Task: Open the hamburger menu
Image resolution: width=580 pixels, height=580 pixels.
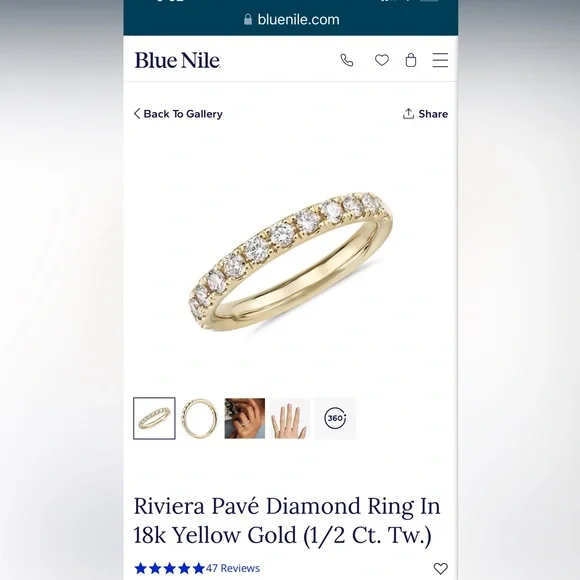Action: 440,60
